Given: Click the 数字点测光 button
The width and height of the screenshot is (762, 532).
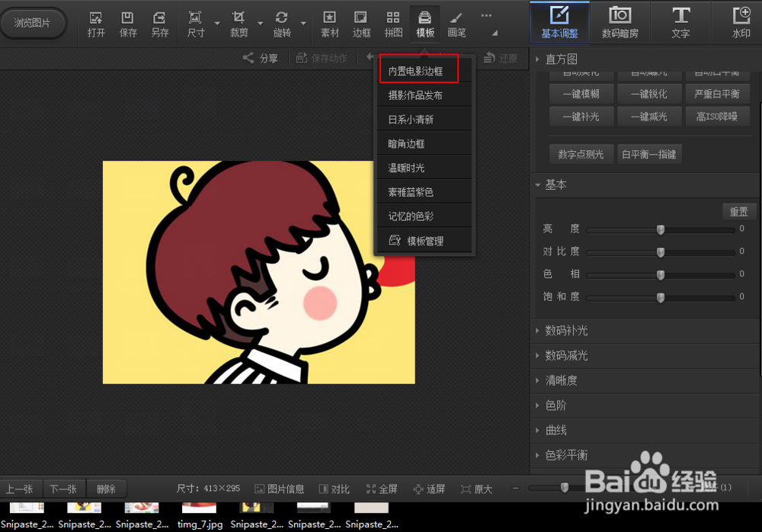Looking at the screenshot, I should [x=581, y=154].
